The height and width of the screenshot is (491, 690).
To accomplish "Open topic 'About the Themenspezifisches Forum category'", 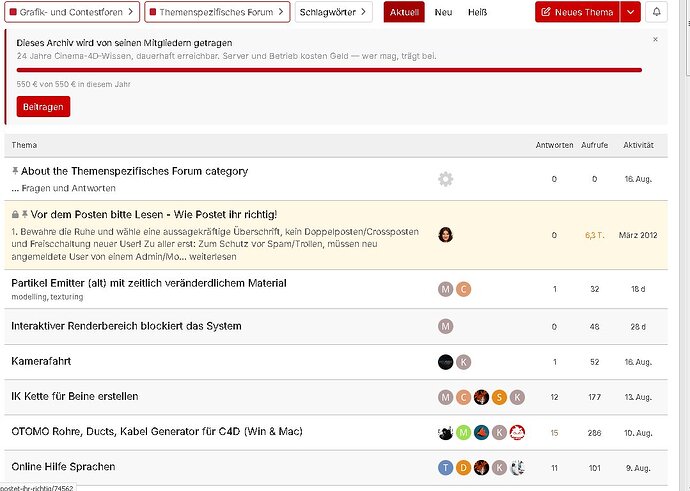I will pos(134,171).
